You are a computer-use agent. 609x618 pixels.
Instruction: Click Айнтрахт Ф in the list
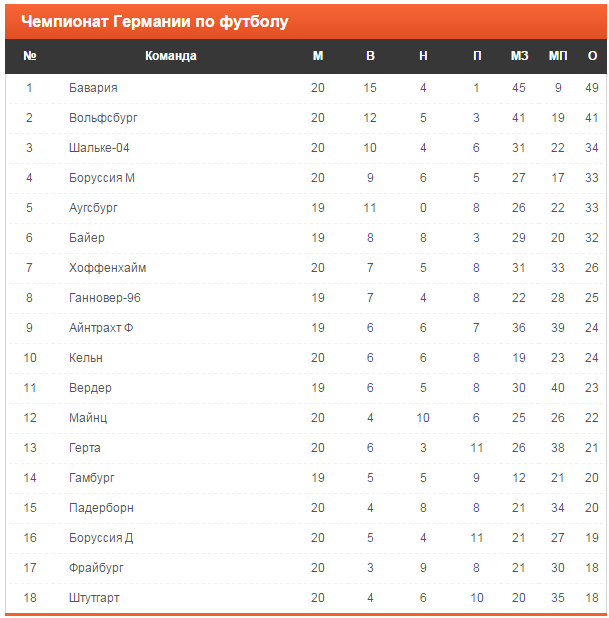(x=101, y=328)
